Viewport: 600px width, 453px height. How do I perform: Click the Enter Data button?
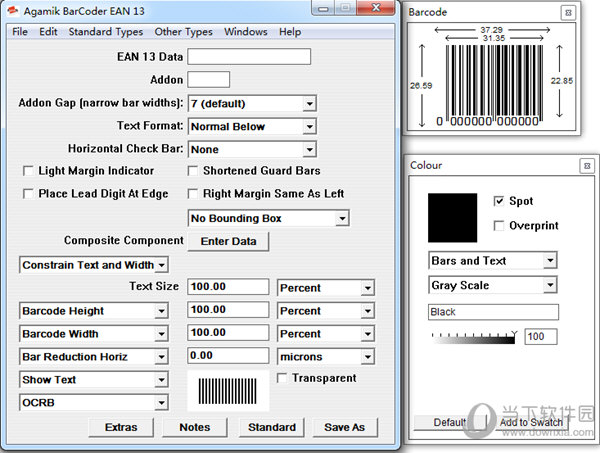click(x=229, y=241)
